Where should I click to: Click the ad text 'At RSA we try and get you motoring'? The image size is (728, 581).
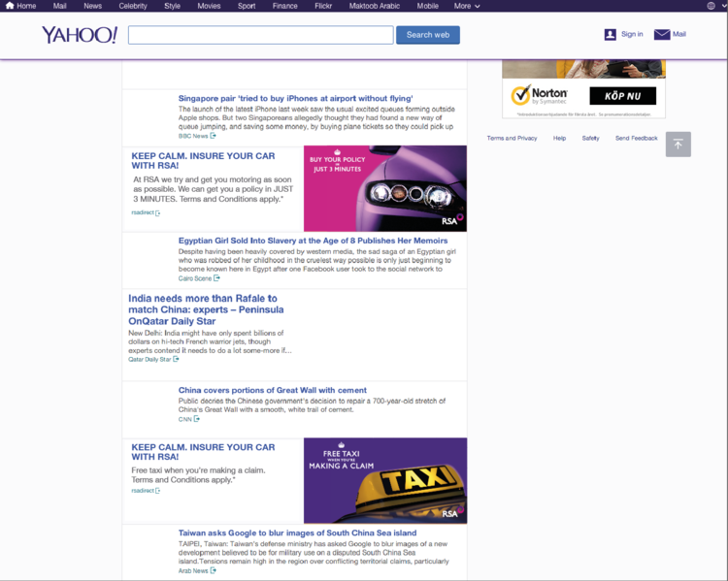[214, 189]
